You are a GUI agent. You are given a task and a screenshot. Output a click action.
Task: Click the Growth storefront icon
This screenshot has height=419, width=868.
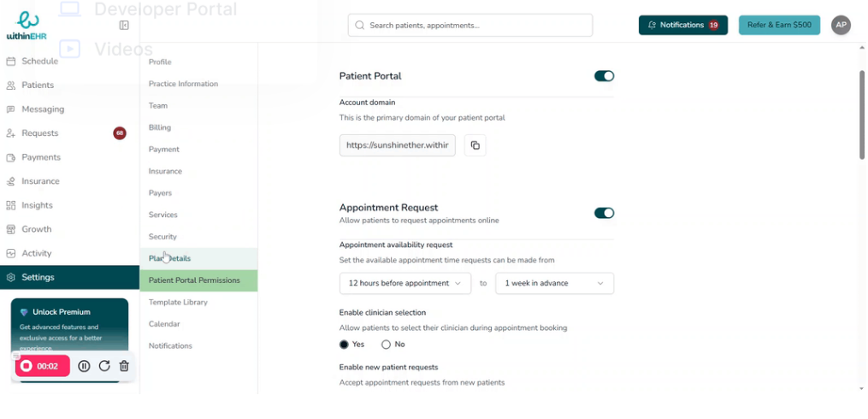point(10,229)
